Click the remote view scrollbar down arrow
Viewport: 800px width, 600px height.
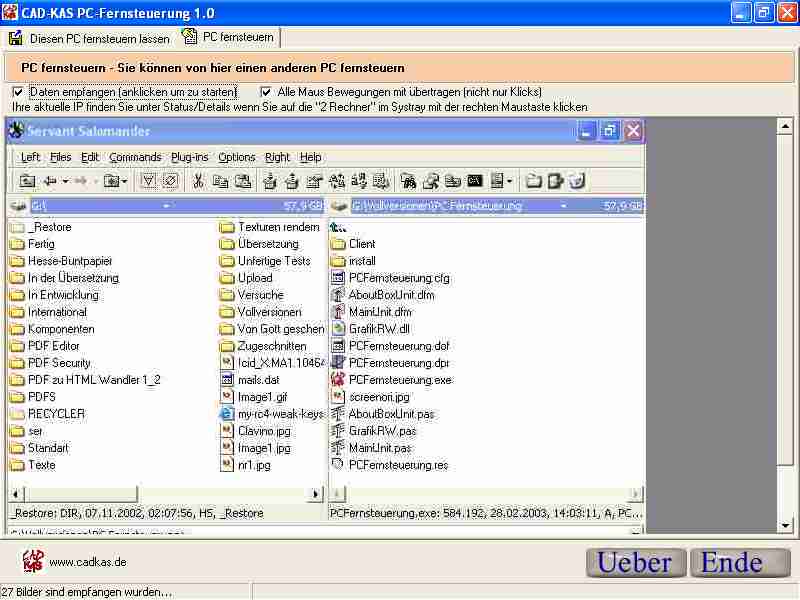785,525
